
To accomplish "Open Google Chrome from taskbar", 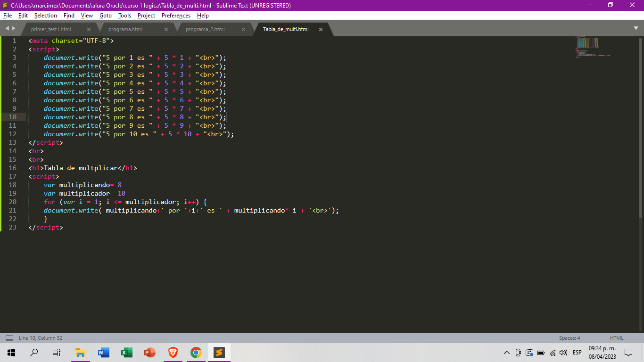I will point(196,353).
